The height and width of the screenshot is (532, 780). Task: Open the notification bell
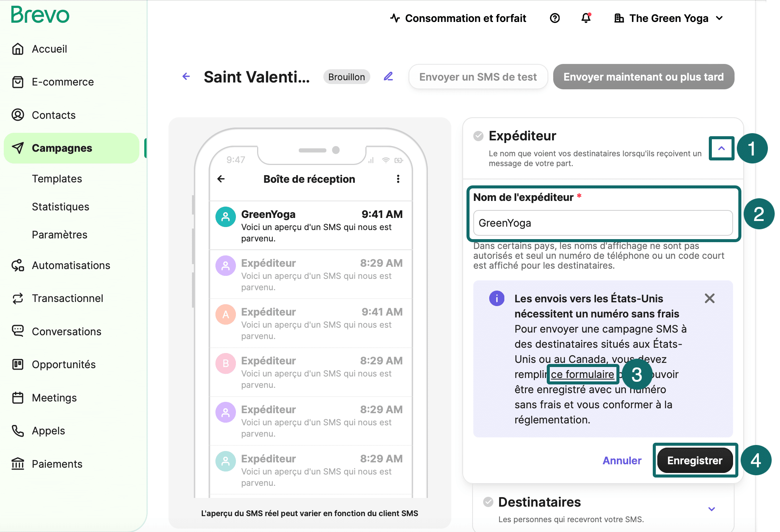coord(586,18)
